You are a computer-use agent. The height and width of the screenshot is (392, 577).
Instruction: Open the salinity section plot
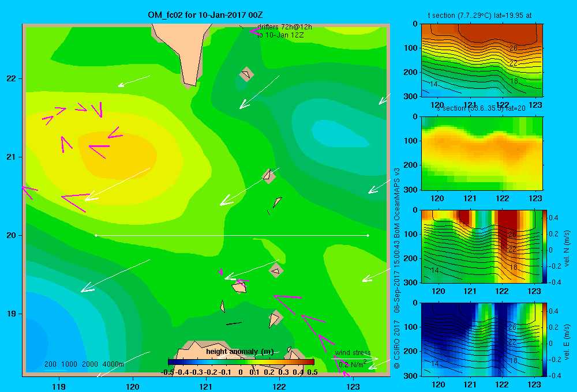pyautogui.click(x=482, y=153)
